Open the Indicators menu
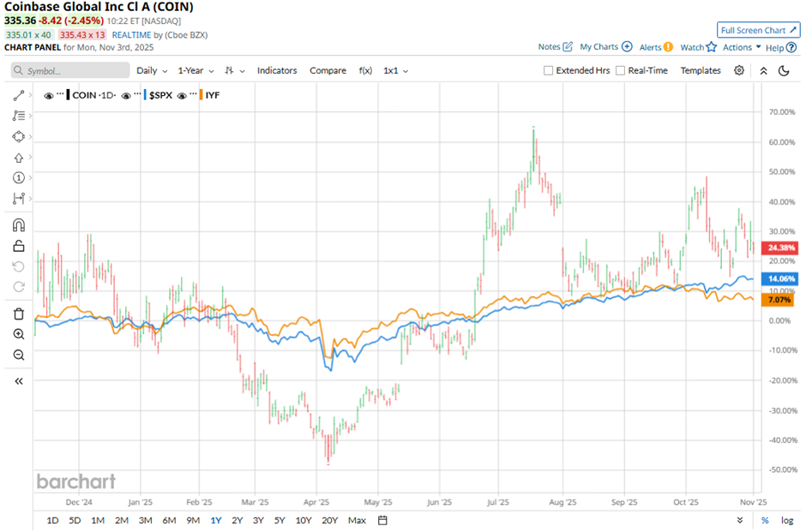 coord(277,70)
